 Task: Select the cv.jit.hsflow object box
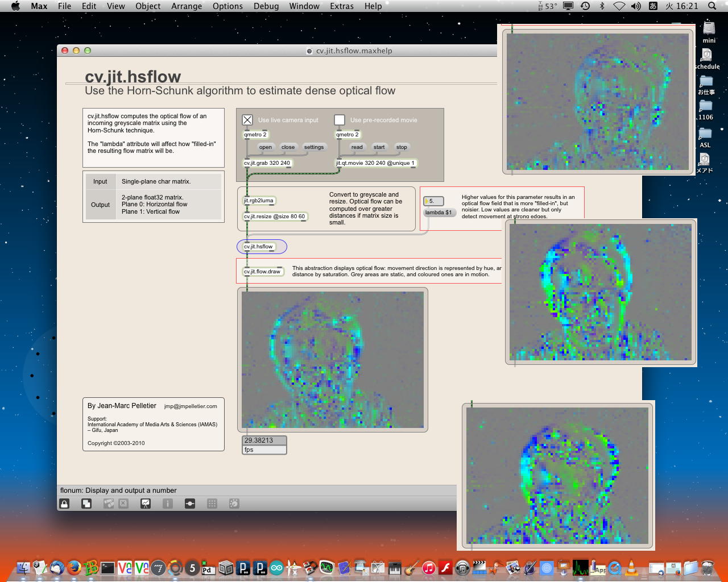[x=259, y=247]
